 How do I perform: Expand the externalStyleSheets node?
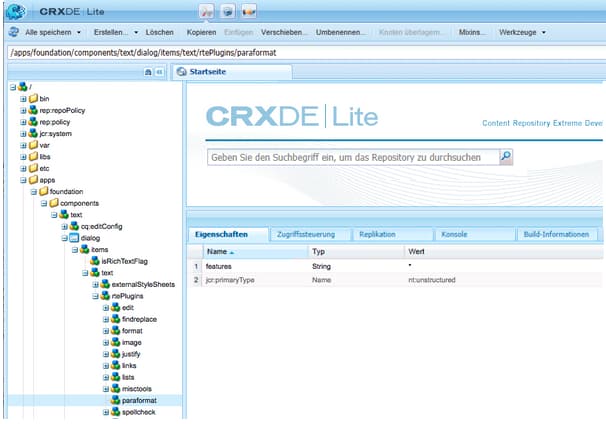(x=95, y=284)
